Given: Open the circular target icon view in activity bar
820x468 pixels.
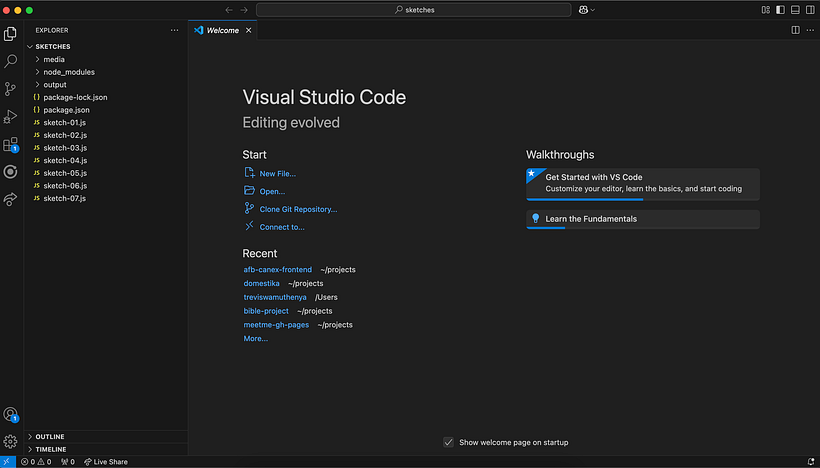Looking at the screenshot, I should coord(10,172).
